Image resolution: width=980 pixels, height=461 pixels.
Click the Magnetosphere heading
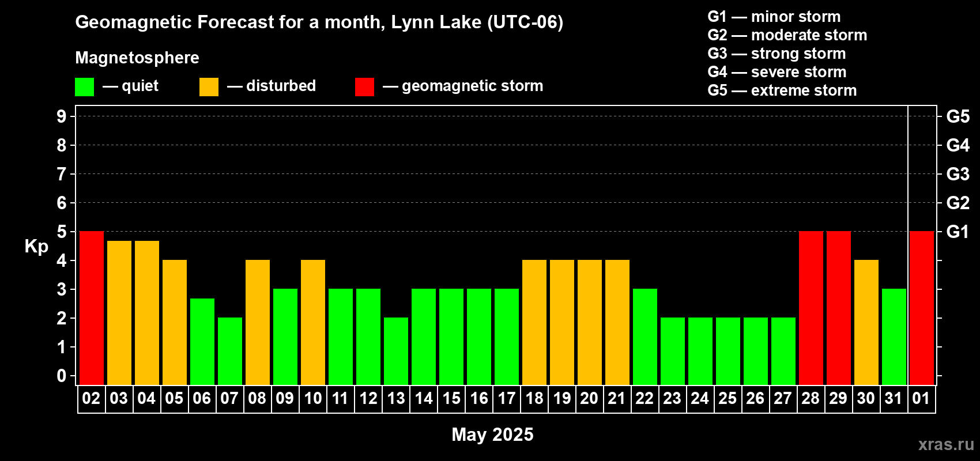tap(137, 58)
